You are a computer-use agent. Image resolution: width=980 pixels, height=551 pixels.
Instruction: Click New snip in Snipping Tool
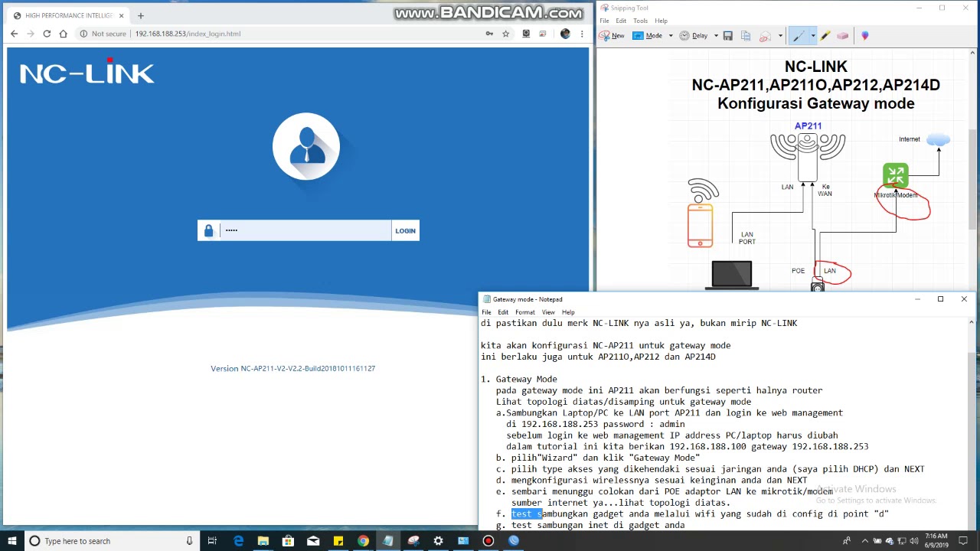coord(612,36)
